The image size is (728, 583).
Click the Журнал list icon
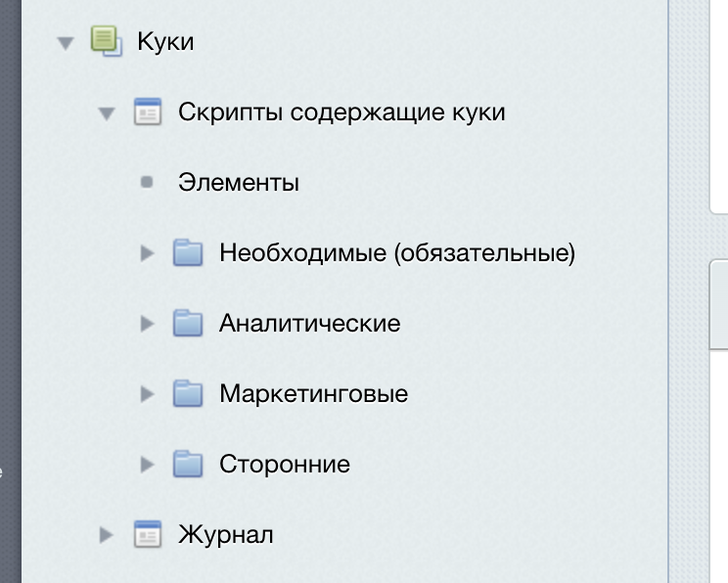coord(147,535)
